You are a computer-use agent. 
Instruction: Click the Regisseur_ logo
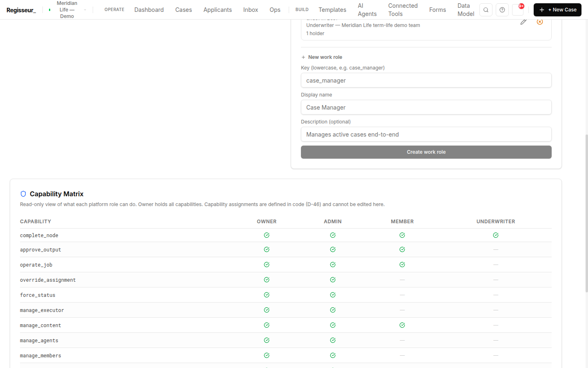pos(21,10)
